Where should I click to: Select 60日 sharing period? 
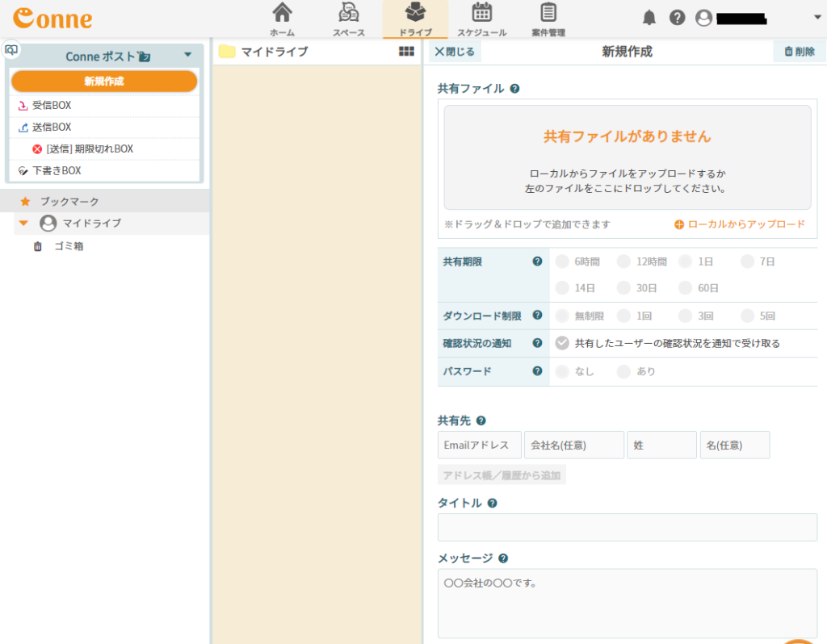[x=685, y=288]
